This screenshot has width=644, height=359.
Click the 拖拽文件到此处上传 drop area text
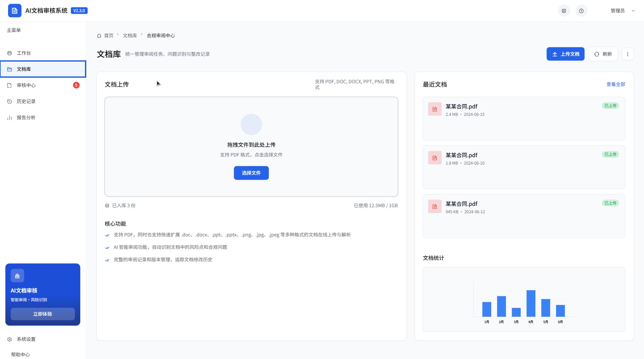point(251,145)
